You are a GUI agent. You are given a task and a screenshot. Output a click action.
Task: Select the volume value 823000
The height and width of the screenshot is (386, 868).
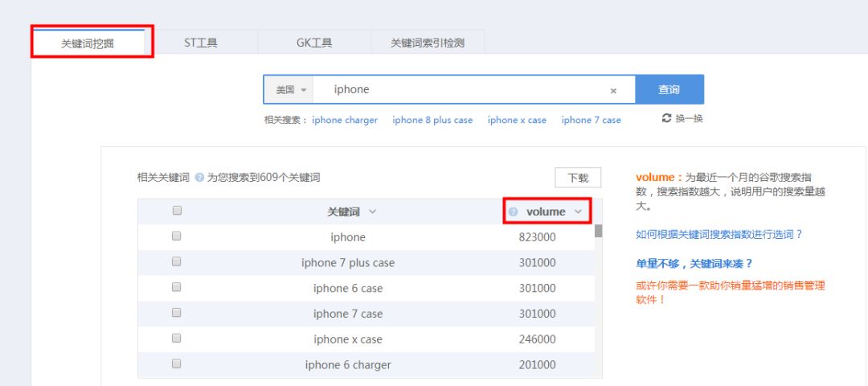coord(537,237)
